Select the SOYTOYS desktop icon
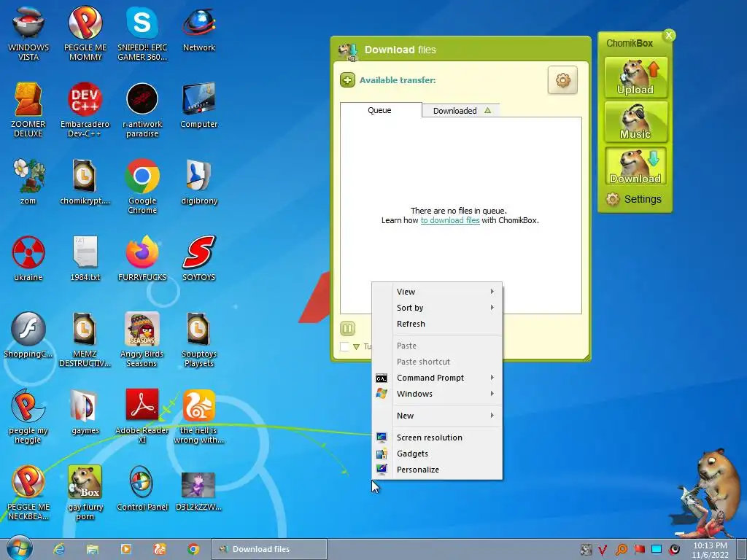 [198, 259]
